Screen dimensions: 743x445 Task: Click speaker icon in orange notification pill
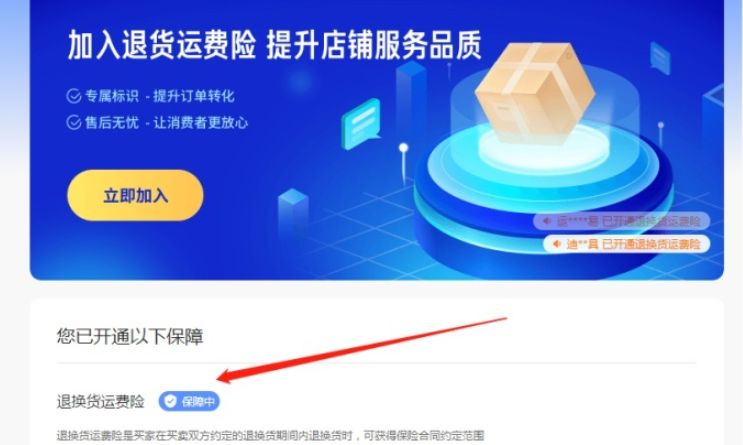pos(557,244)
